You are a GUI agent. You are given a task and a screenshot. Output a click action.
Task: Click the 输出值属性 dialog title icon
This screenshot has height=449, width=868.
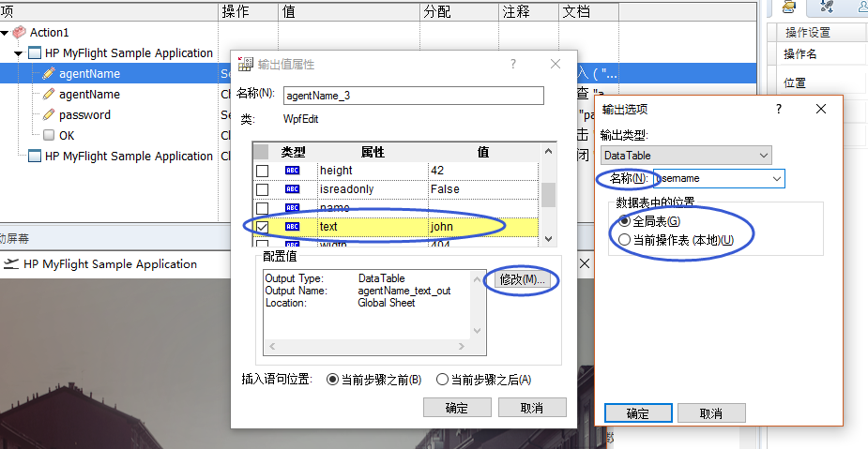(x=245, y=64)
